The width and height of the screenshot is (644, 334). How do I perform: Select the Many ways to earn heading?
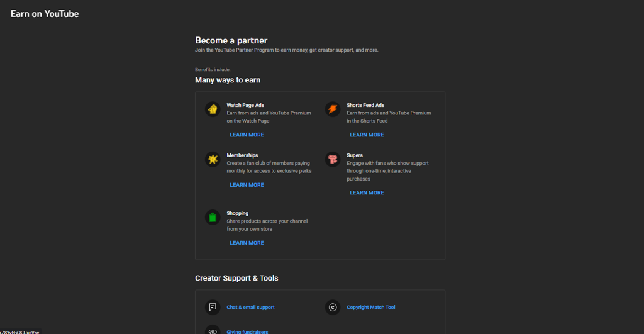pyautogui.click(x=228, y=80)
